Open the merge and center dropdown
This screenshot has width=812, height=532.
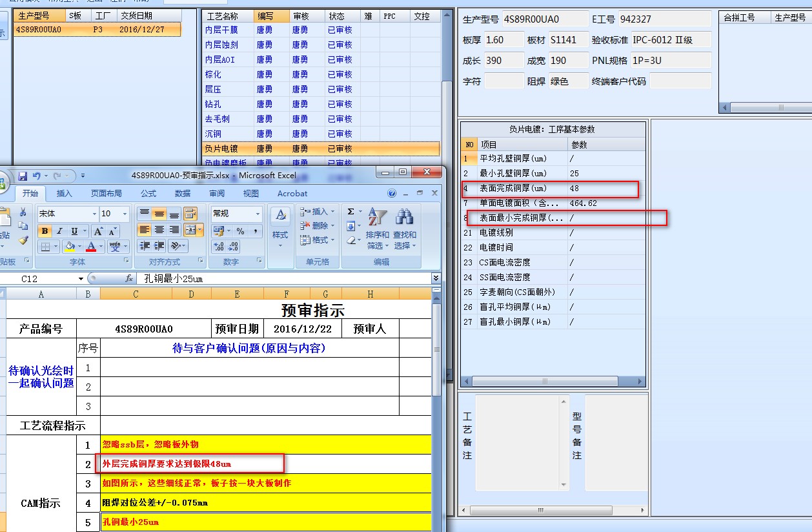coord(200,229)
